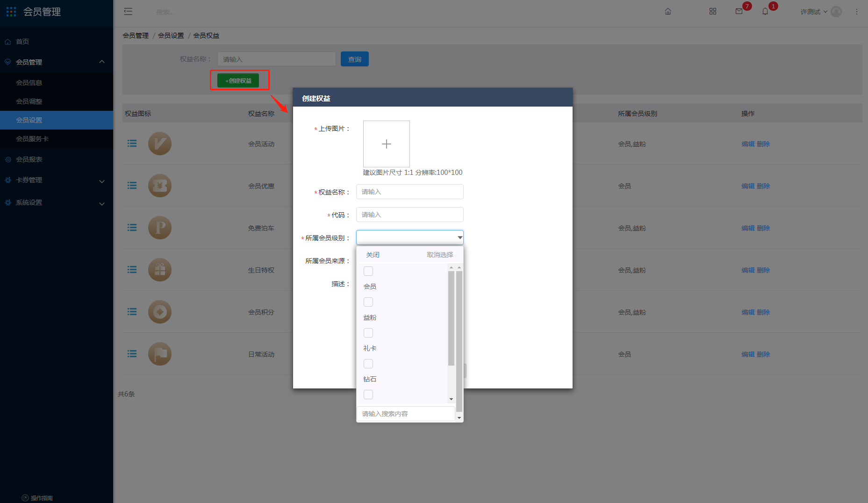Open 操作指南 help icon at sidebar bottom
Viewport: 868px width, 503px height.
pyautogui.click(x=25, y=498)
